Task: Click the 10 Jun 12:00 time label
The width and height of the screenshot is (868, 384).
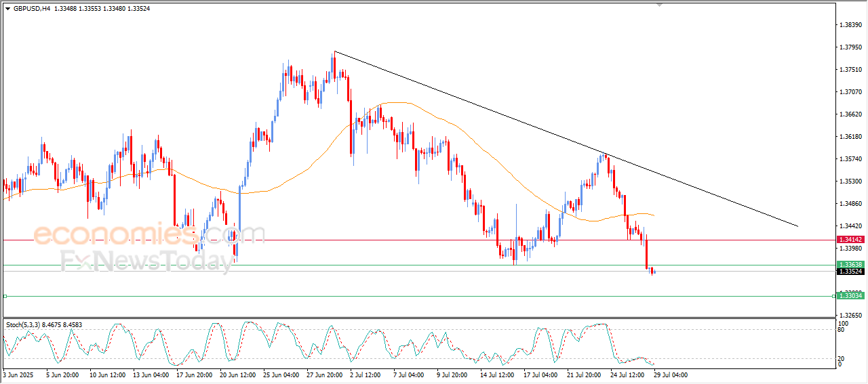Action: (106, 375)
